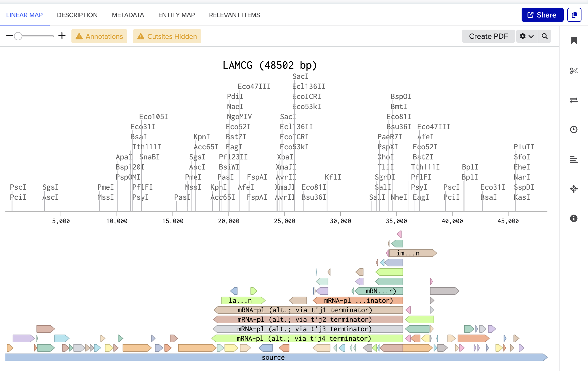Open the gear settings dropdown
The width and height of the screenshot is (588, 371).
click(527, 36)
